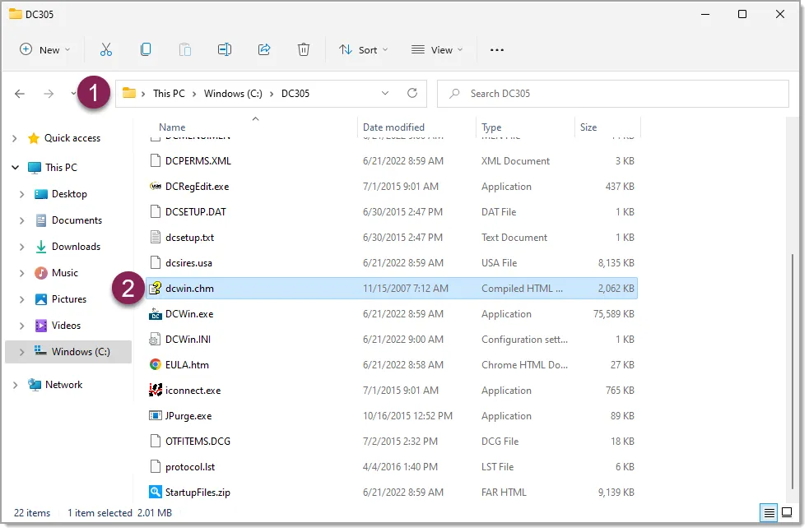Click This PC in the address breadcrumb
Image resolution: width=809 pixels, height=532 pixels.
click(x=169, y=93)
